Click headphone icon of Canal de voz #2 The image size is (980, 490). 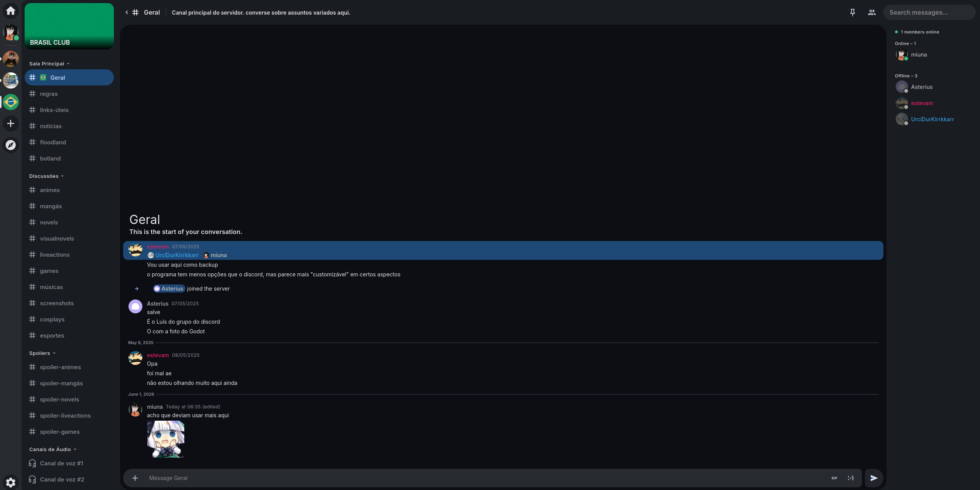[32, 479]
